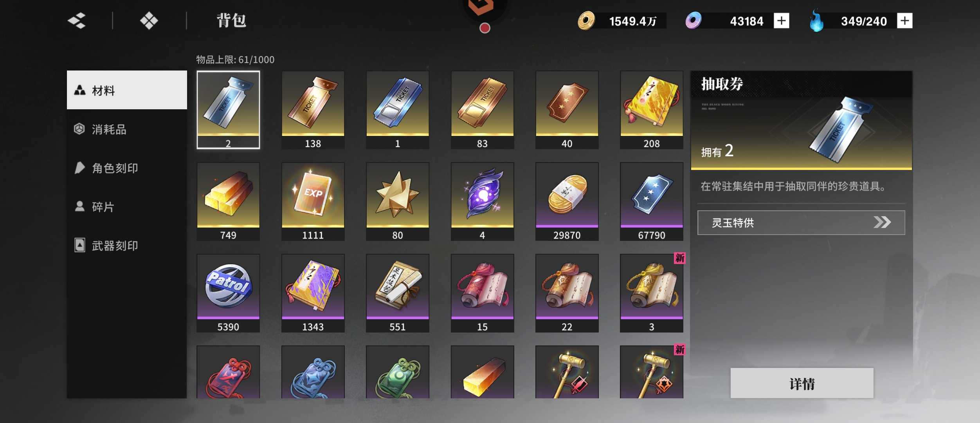Expand the 灵玉特供 source entry
The width and height of the screenshot is (980, 423).
click(x=801, y=222)
